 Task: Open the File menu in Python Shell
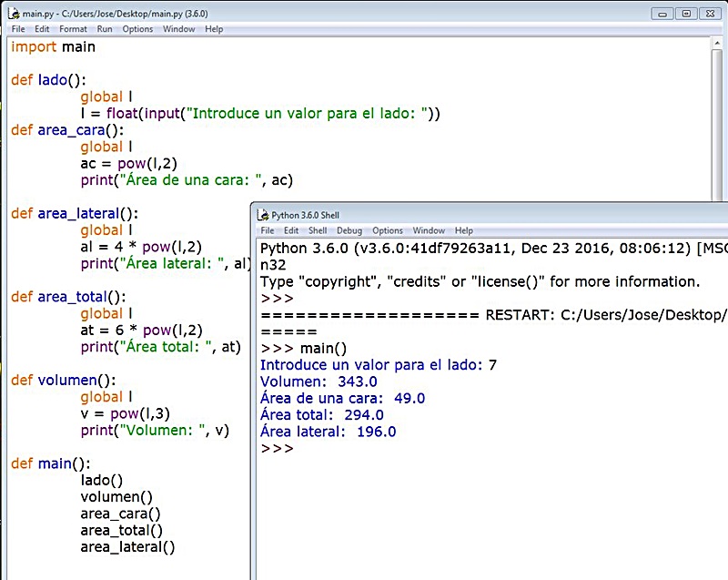pyautogui.click(x=267, y=230)
